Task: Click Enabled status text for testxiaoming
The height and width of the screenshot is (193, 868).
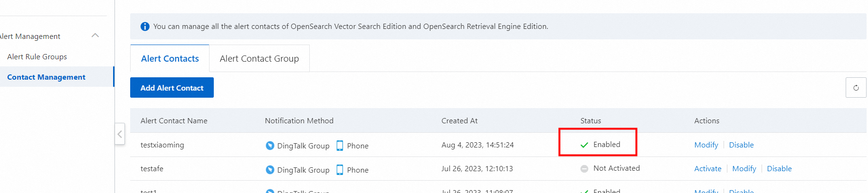Action: pos(607,144)
